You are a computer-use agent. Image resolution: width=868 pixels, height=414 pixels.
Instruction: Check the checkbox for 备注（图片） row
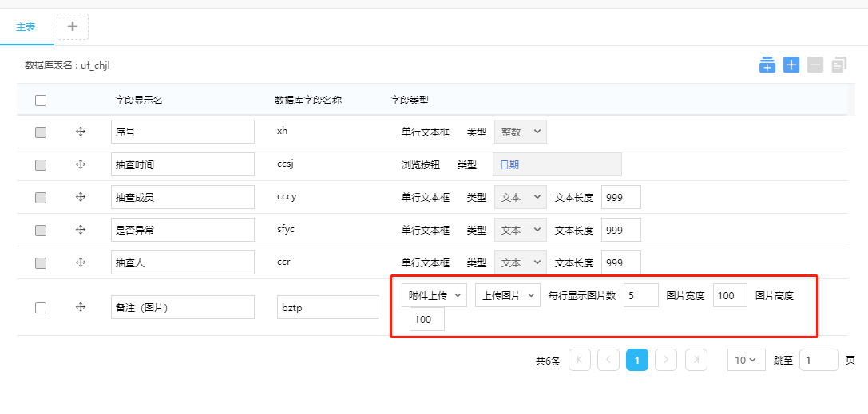[x=41, y=308]
